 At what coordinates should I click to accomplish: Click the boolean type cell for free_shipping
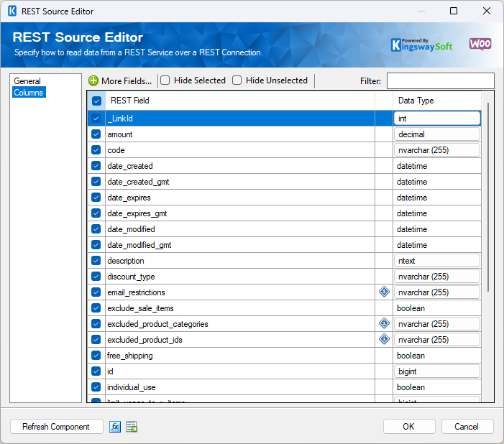[x=437, y=356]
